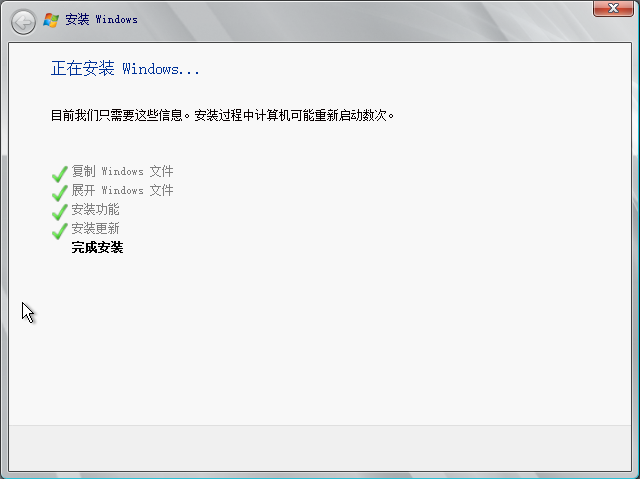
Task: Close the 安装 Windows setup window
Action: pyautogui.click(x=613, y=8)
